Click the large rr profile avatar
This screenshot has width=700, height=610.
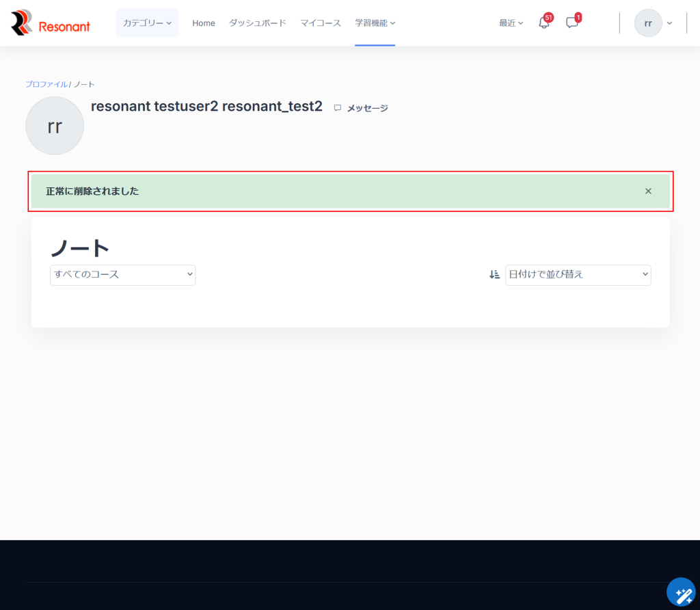tap(55, 126)
